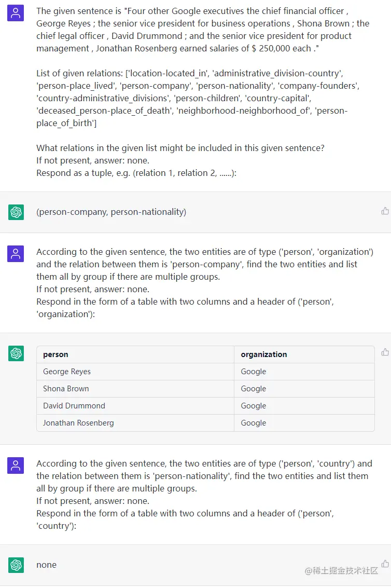Thumbs up the "none" reply
This screenshot has height=588, width=391.
(x=385, y=564)
